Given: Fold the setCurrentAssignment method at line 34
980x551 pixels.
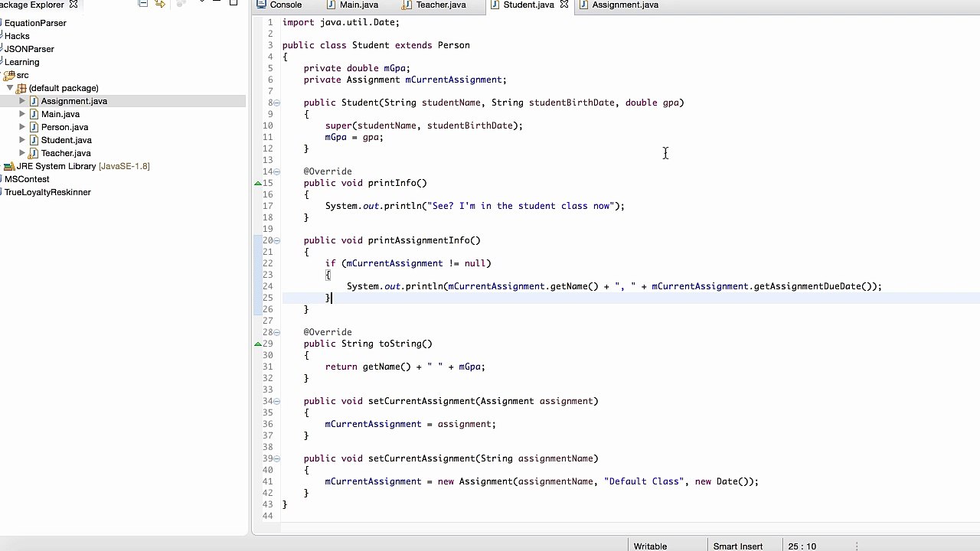Looking at the screenshot, I should click(277, 401).
